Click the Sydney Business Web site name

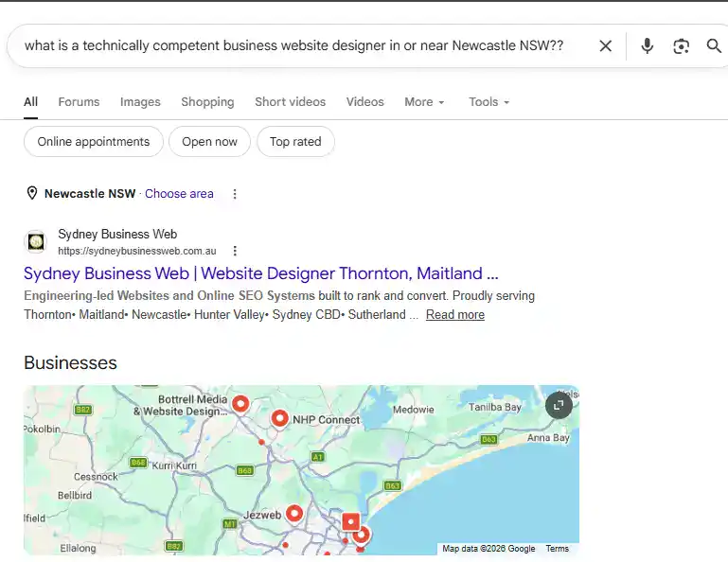(117, 234)
